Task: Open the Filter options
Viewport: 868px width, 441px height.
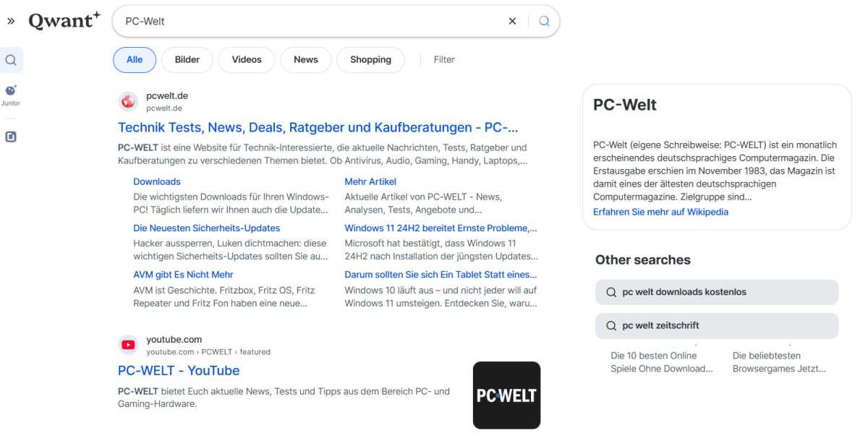Action: coord(444,59)
